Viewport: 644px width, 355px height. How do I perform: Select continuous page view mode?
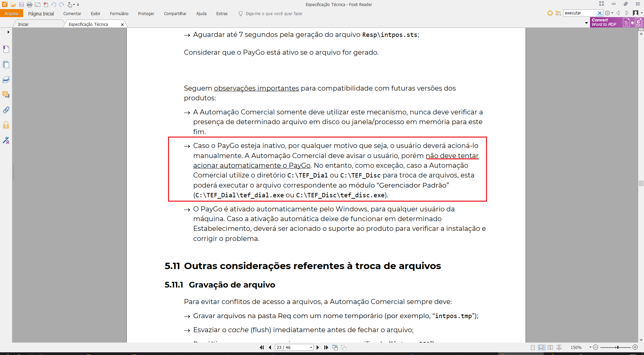coord(541,348)
